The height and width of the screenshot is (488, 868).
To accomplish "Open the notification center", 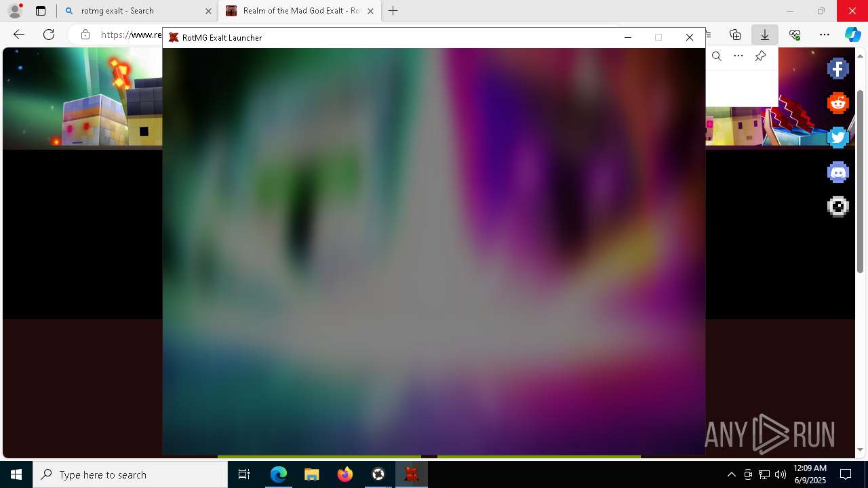I will [x=846, y=474].
